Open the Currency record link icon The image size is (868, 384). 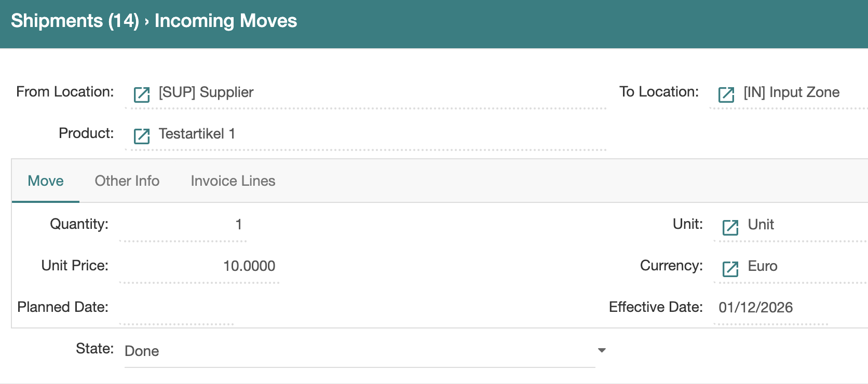730,268
